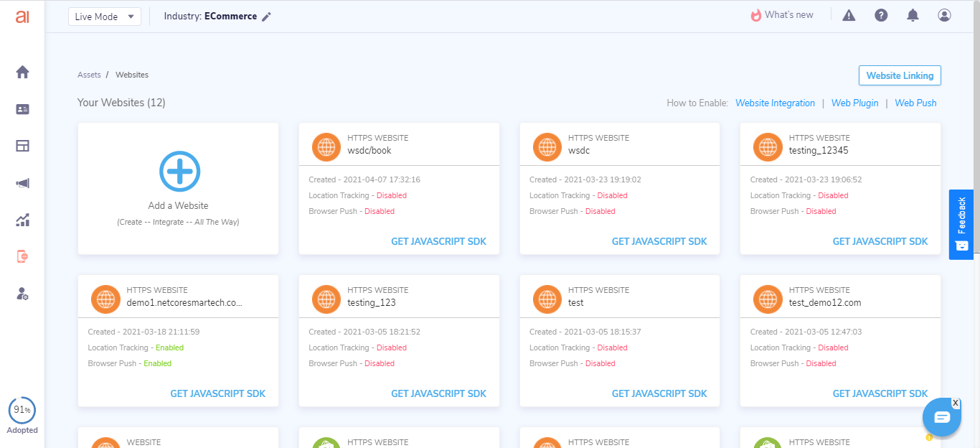Click the globe icon for test_demo12.com
Image resolution: width=980 pixels, height=448 pixels.
click(x=768, y=299)
